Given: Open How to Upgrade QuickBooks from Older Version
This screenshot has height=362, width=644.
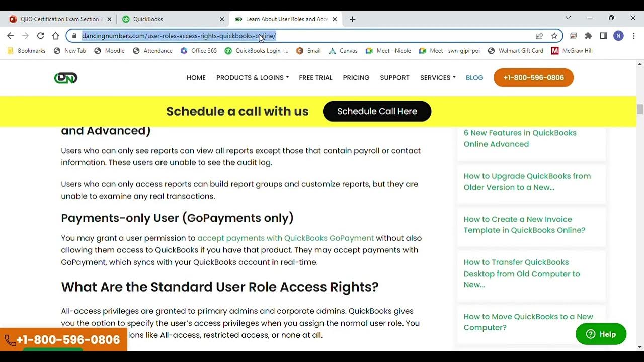Looking at the screenshot, I should click(x=527, y=182).
